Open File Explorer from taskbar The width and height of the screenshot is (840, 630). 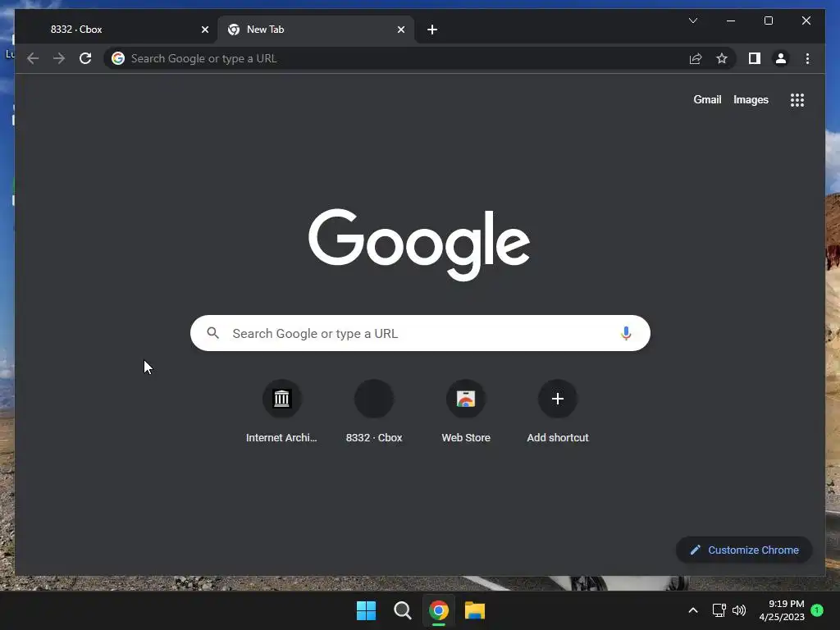click(475, 610)
